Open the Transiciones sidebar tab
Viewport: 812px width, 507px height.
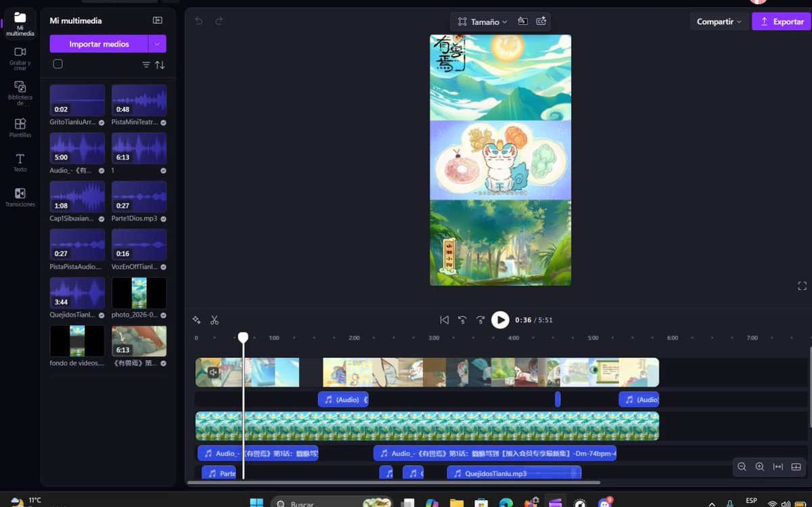(x=20, y=197)
